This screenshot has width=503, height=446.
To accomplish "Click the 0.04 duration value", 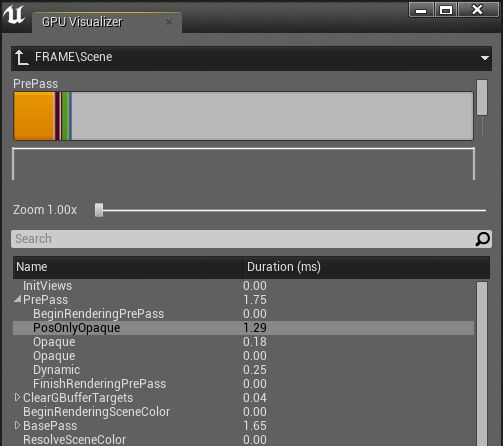I will coord(255,398).
